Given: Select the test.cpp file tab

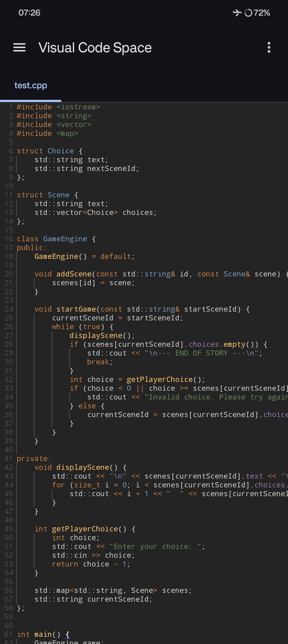Looking at the screenshot, I should pyautogui.click(x=31, y=85).
